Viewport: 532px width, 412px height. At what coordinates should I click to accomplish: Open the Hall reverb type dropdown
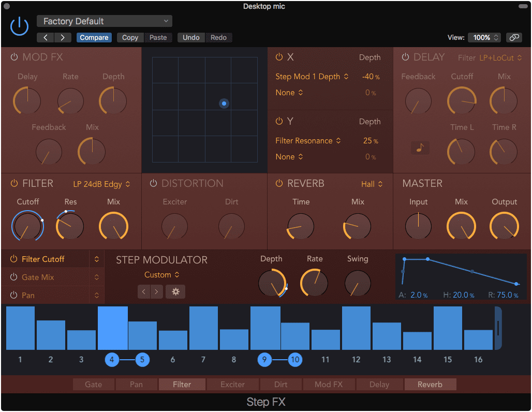(372, 184)
